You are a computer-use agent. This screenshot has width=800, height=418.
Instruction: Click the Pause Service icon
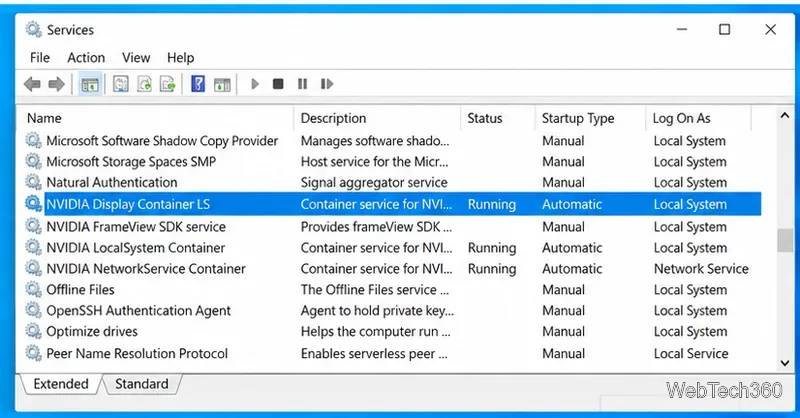pyautogui.click(x=303, y=84)
